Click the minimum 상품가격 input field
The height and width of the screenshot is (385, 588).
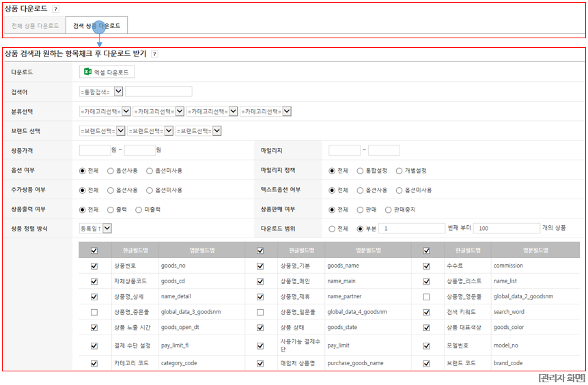(95, 150)
